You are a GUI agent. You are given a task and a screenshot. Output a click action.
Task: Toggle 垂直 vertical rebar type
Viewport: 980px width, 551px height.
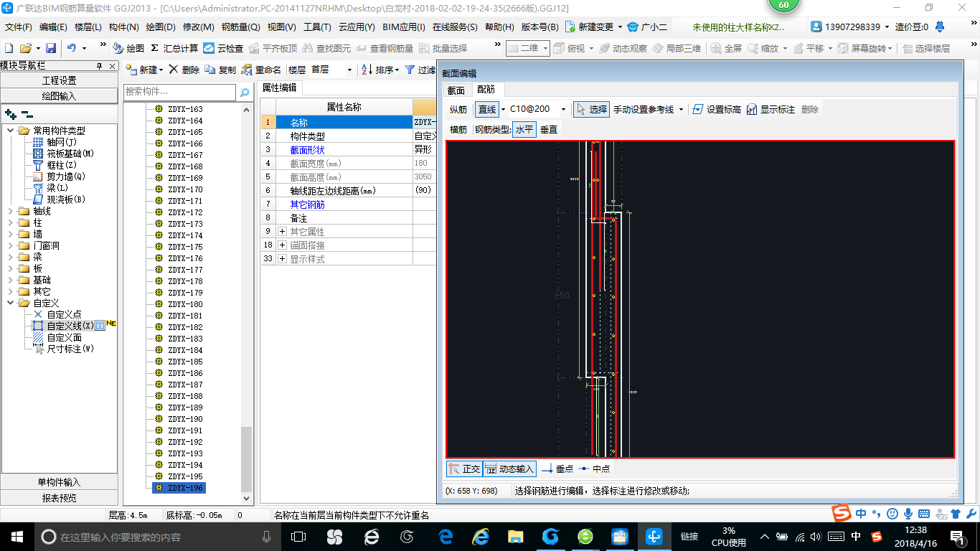click(x=549, y=129)
